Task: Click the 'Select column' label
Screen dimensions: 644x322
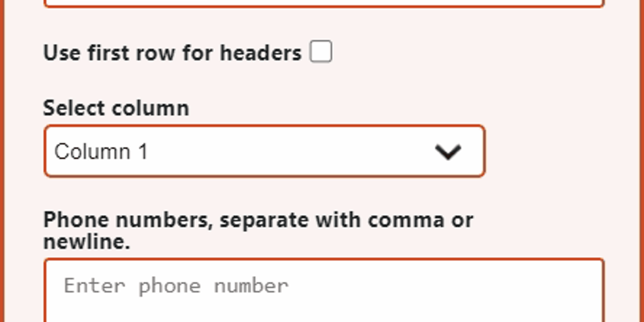Action: tap(116, 108)
